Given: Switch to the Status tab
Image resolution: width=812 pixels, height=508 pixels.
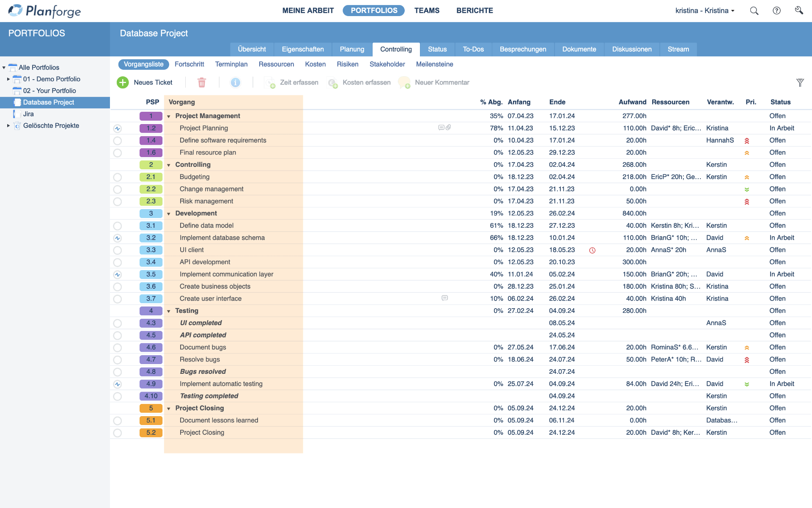Looking at the screenshot, I should pos(437,49).
